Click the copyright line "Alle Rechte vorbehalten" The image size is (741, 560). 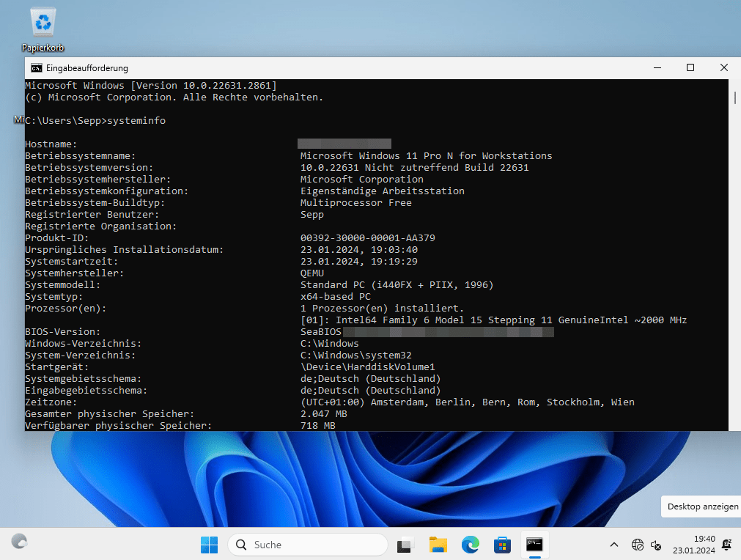pos(174,97)
